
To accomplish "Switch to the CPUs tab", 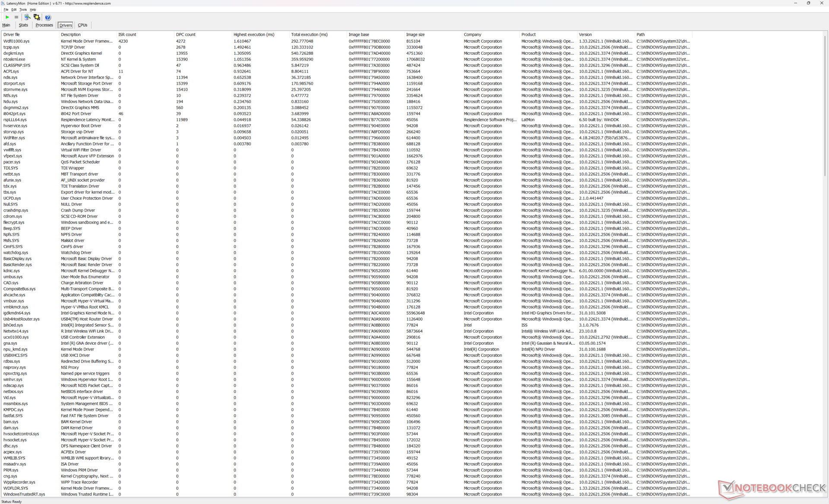I will tap(82, 25).
